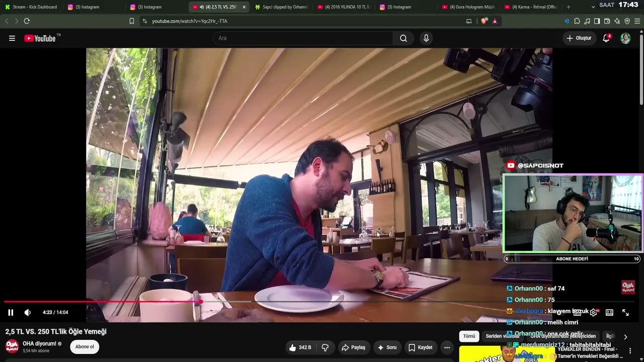
Task: Switch to Sapci clipped by Orhann tab
Action: (282, 7)
